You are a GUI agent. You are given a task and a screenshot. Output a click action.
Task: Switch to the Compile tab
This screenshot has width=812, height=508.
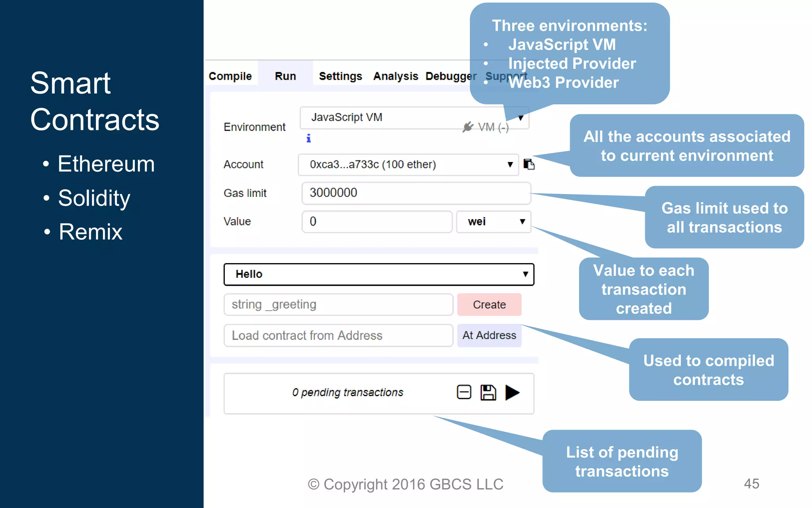coord(230,76)
